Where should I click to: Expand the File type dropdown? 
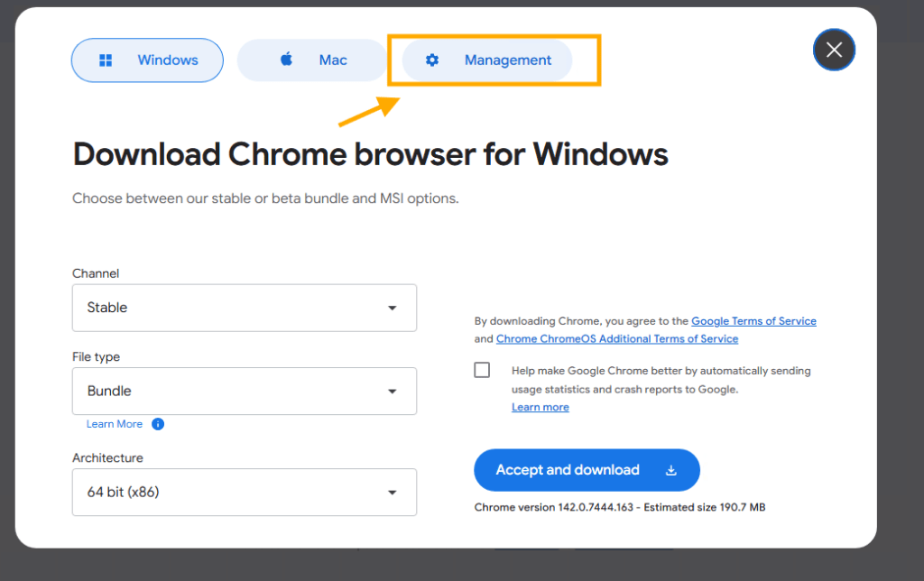point(244,391)
